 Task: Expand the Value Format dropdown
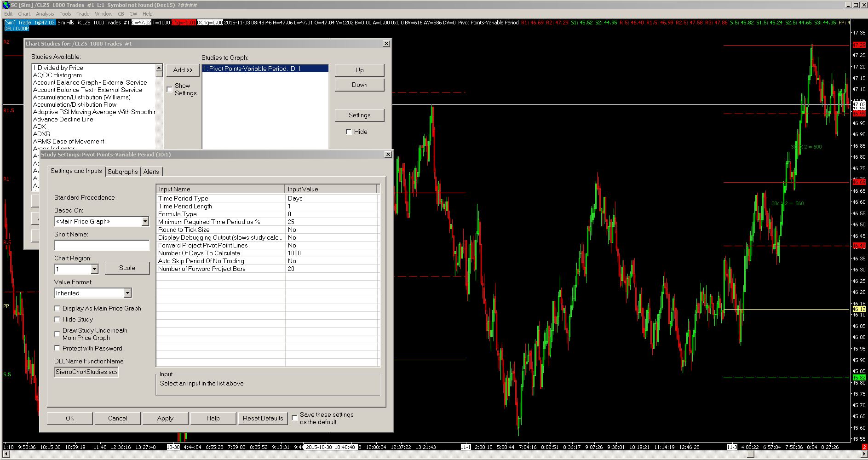click(x=127, y=293)
